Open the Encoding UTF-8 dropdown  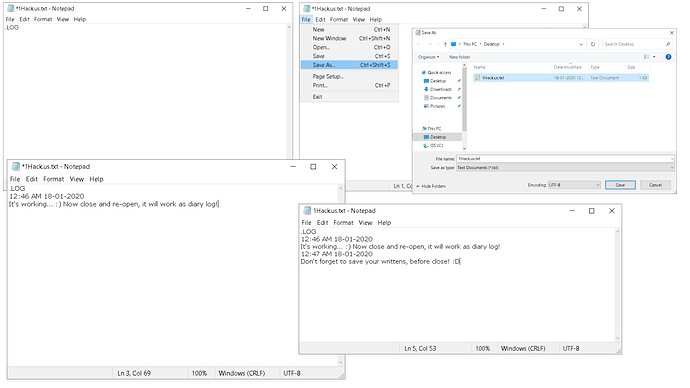click(x=574, y=185)
